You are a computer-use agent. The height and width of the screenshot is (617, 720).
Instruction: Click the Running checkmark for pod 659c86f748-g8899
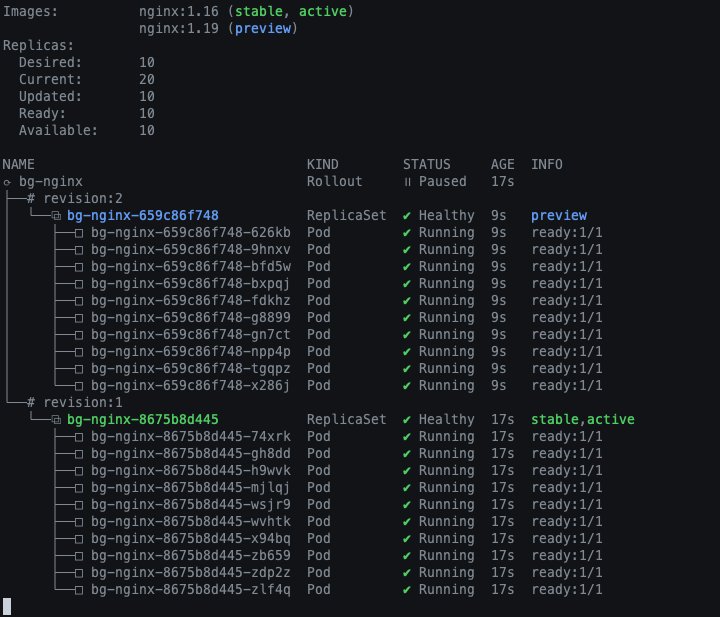click(407, 318)
